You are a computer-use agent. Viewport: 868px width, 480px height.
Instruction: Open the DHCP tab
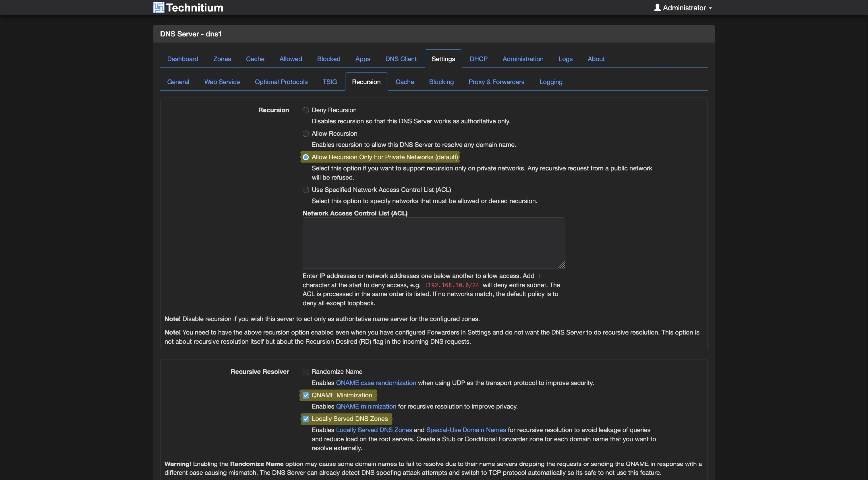pyautogui.click(x=478, y=59)
